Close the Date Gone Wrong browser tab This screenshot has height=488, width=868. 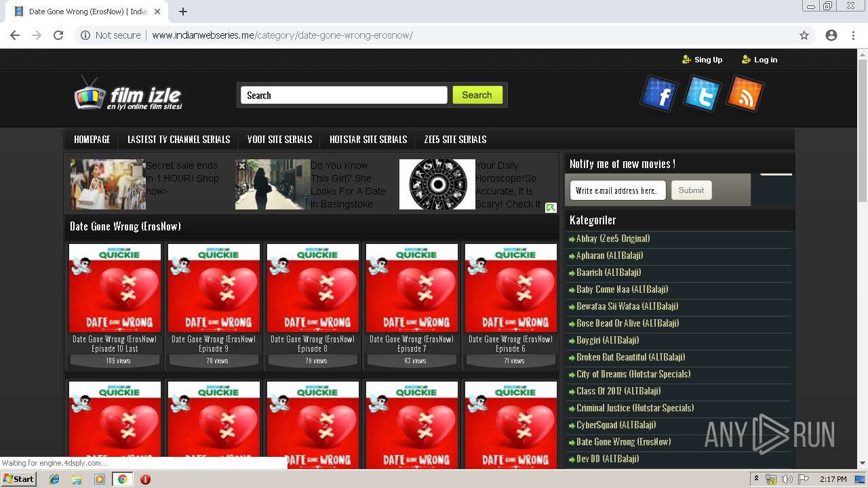point(157,12)
